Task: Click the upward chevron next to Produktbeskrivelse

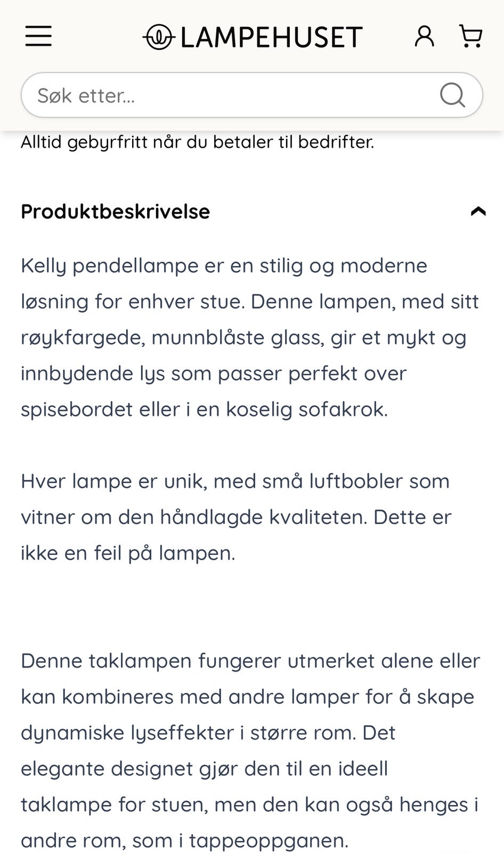Action: tap(478, 211)
